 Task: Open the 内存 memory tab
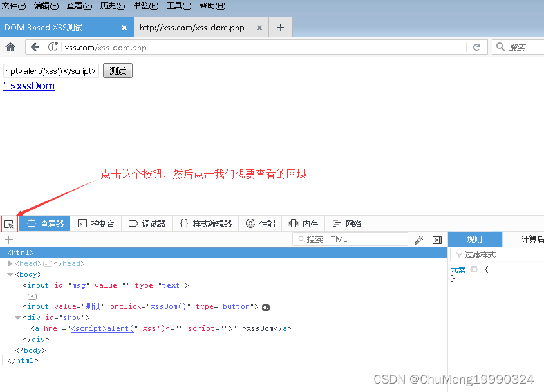click(x=304, y=224)
